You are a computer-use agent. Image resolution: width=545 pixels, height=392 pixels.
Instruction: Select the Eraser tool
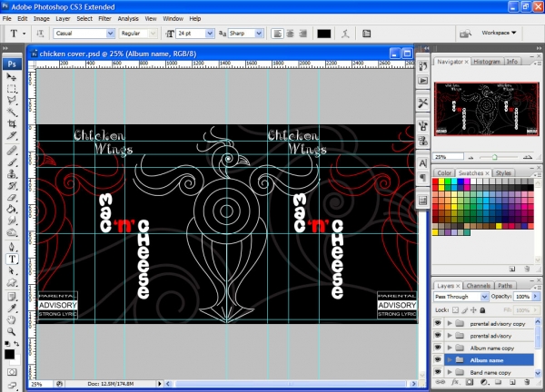point(12,197)
